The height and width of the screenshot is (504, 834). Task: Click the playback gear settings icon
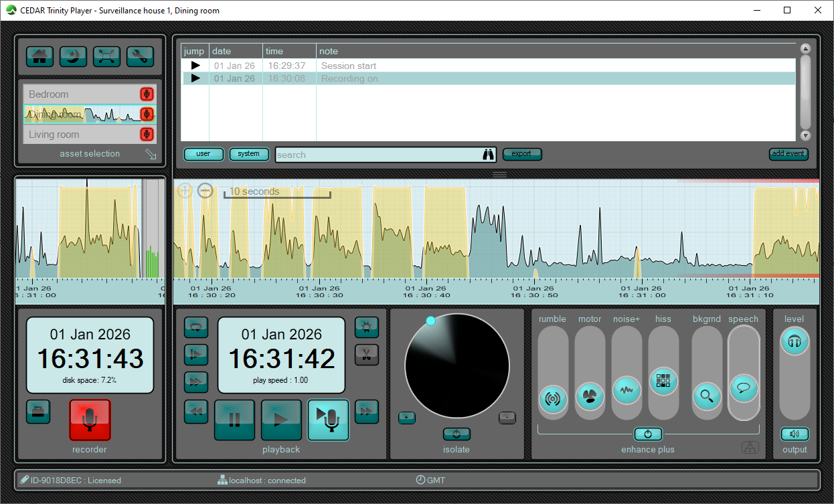coord(367,327)
